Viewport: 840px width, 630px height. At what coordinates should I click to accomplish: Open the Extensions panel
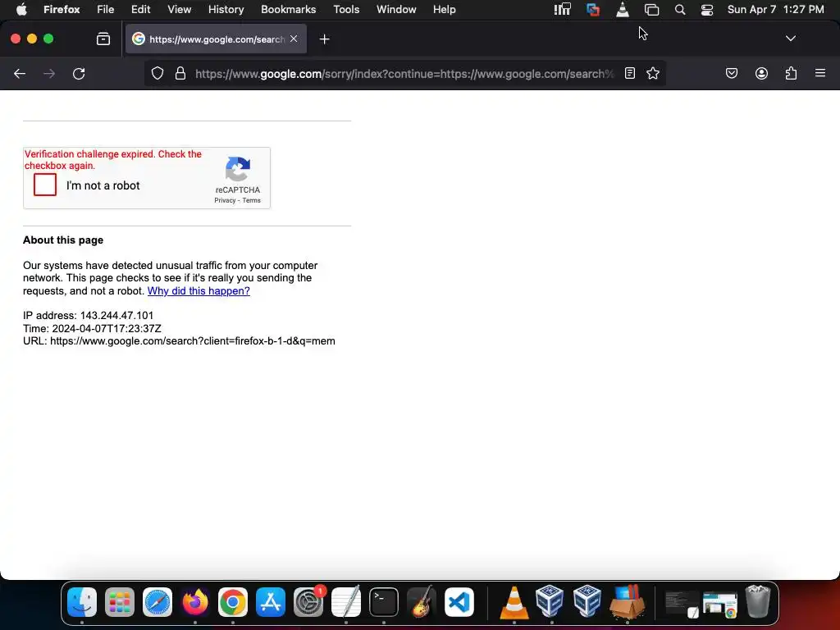[792, 73]
